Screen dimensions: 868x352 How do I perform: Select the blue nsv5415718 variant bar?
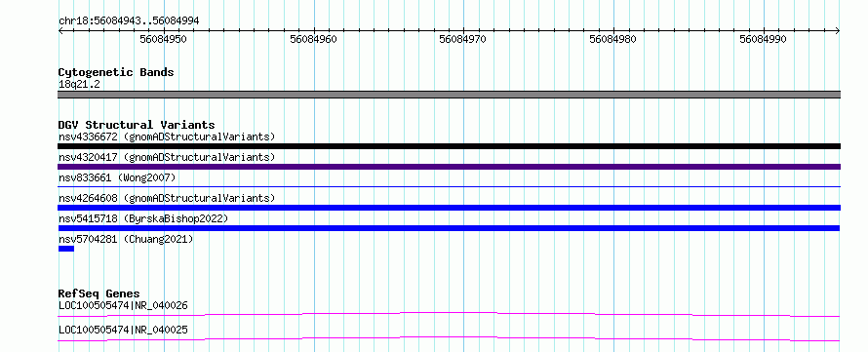click(x=449, y=228)
